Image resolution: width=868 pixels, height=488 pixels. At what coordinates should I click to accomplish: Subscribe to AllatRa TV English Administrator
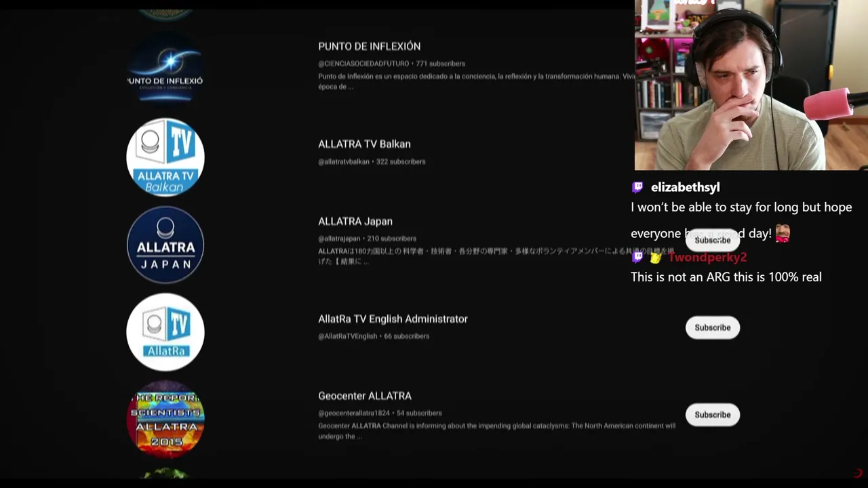tap(713, 327)
